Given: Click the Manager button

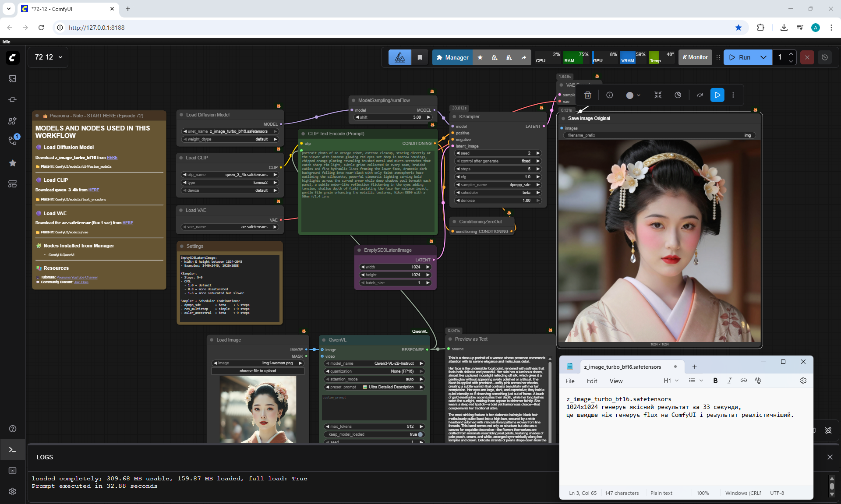Looking at the screenshot, I should (x=452, y=57).
